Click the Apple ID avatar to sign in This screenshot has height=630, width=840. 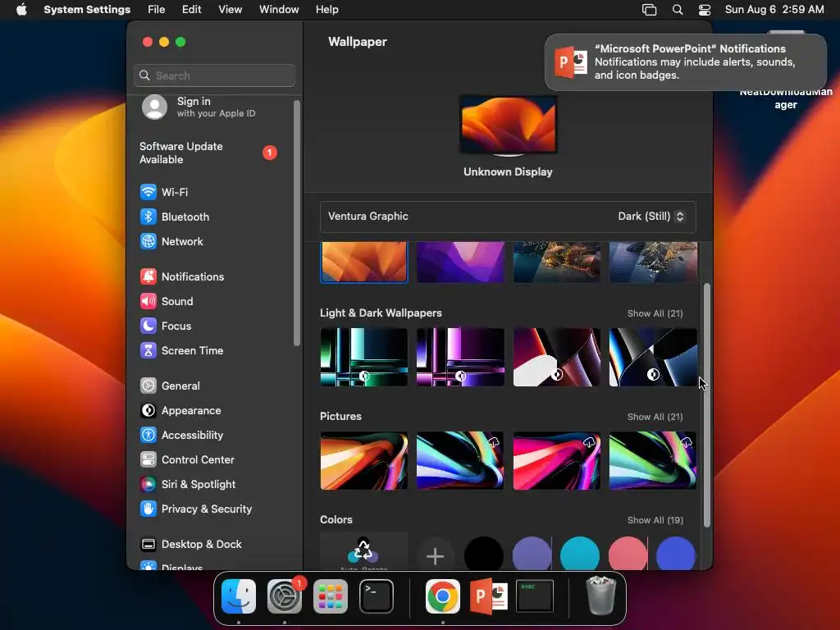click(x=154, y=107)
